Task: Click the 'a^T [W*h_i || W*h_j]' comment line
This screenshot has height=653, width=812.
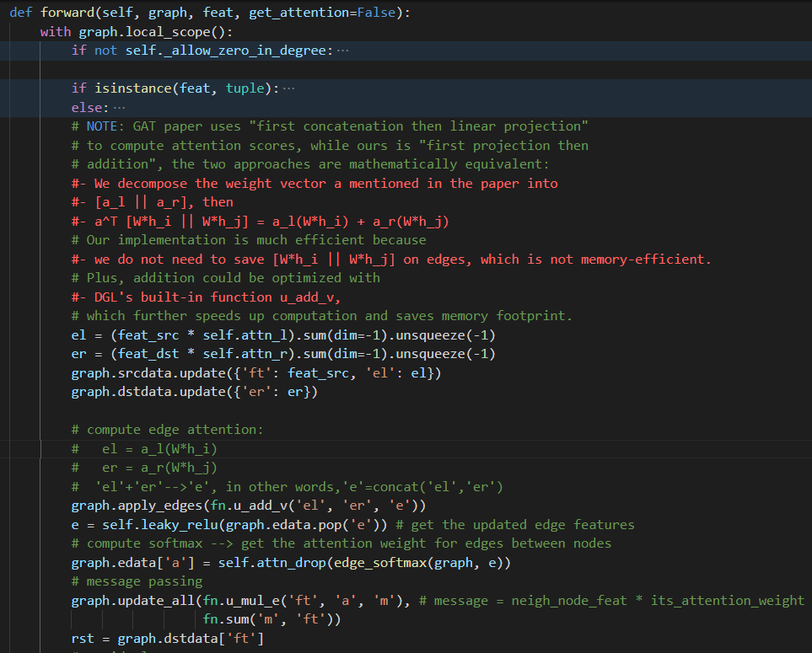Action: (x=260, y=222)
